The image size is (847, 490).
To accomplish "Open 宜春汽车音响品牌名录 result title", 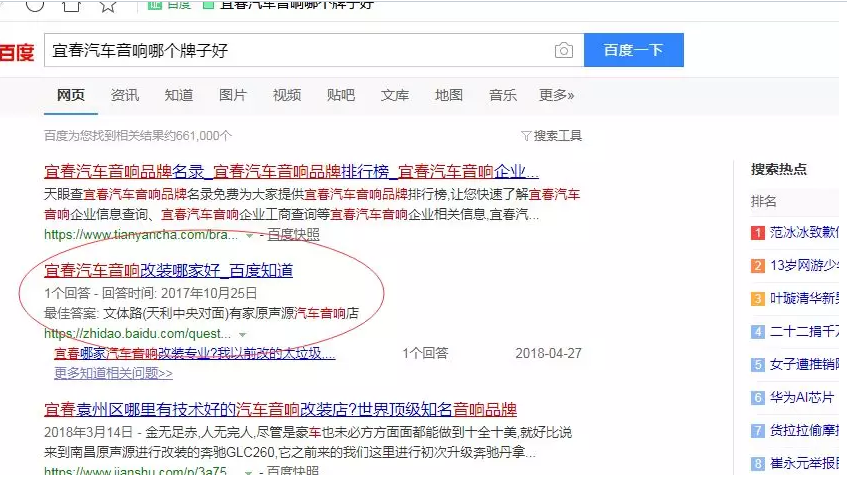I will pos(291,172).
